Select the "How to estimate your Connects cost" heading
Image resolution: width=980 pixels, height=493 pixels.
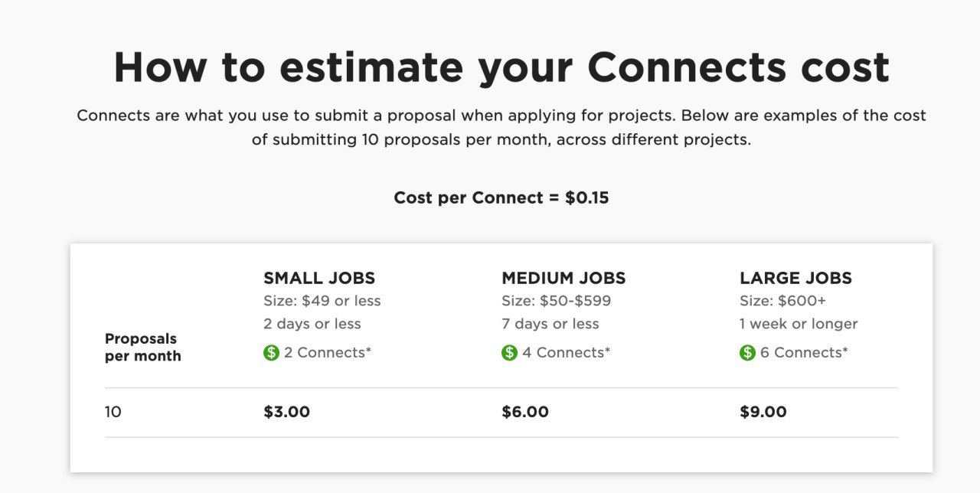point(501,67)
